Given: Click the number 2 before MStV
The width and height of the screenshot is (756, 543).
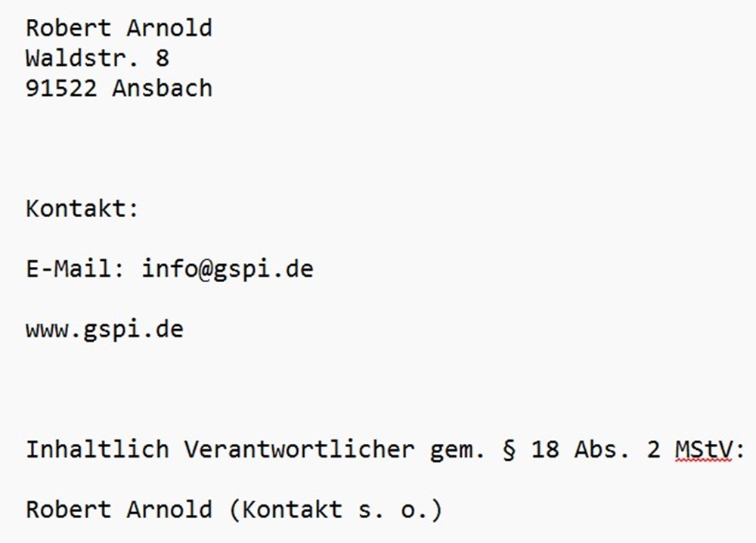Looking at the screenshot, I should [x=653, y=449].
